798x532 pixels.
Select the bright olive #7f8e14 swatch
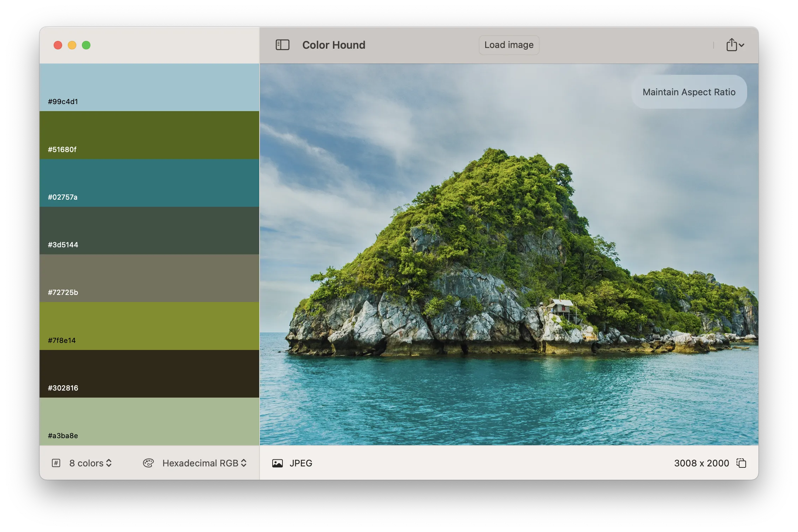click(149, 326)
